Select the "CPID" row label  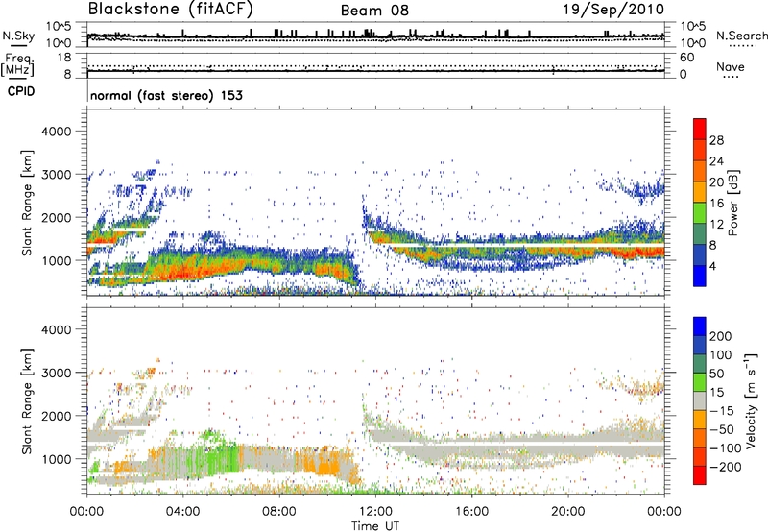(21, 91)
